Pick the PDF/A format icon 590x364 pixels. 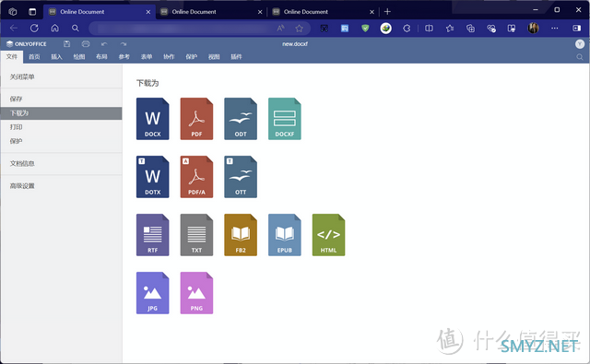tap(196, 177)
